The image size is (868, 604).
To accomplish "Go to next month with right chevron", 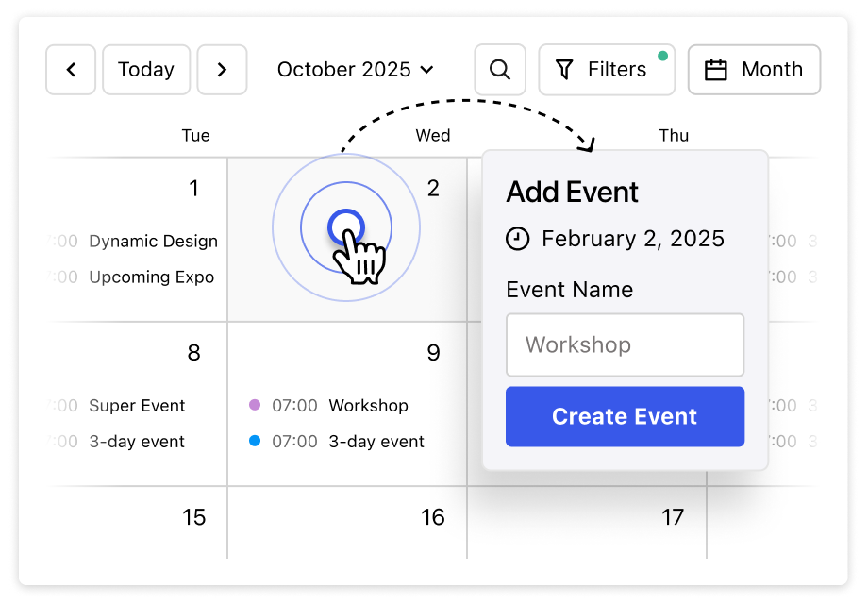I will pos(222,70).
